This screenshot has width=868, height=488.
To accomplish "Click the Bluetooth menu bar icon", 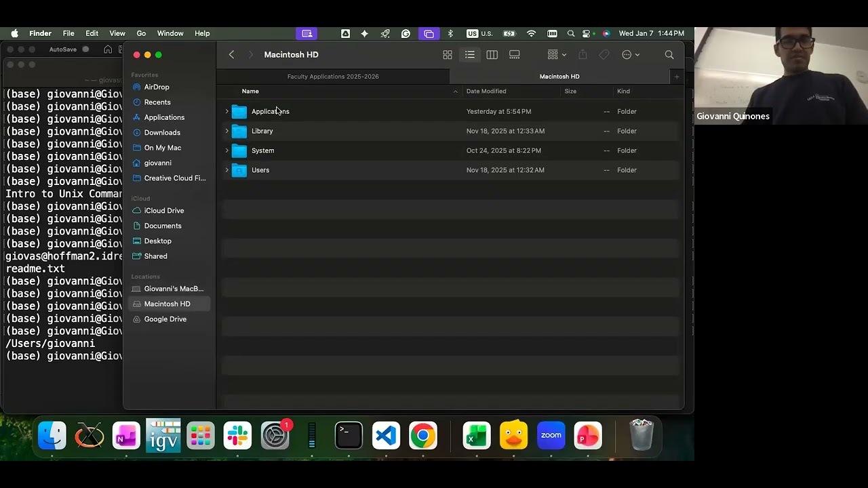I will [x=451, y=33].
